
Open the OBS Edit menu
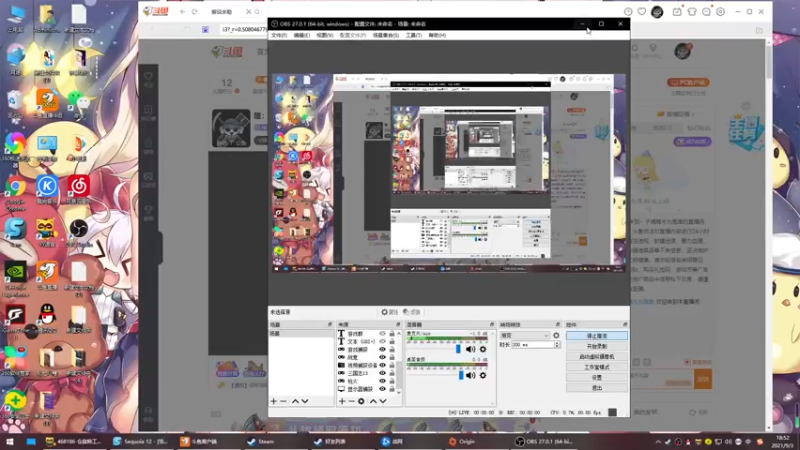pyautogui.click(x=302, y=35)
